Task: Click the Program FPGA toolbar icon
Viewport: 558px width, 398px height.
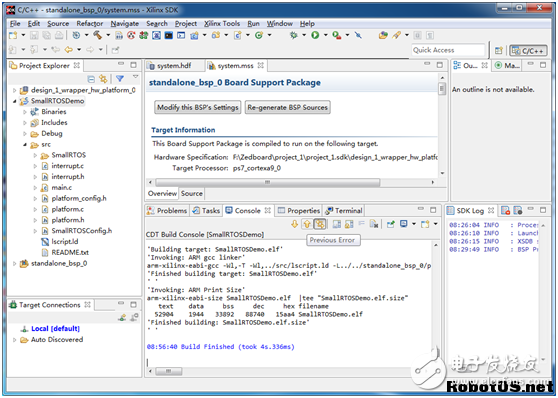Action: click(x=144, y=35)
